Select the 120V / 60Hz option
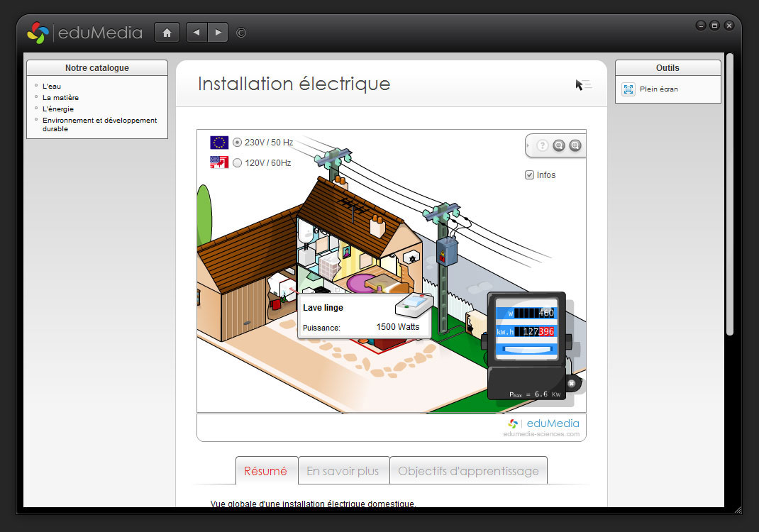This screenshot has width=759, height=532. [x=238, y=163]
